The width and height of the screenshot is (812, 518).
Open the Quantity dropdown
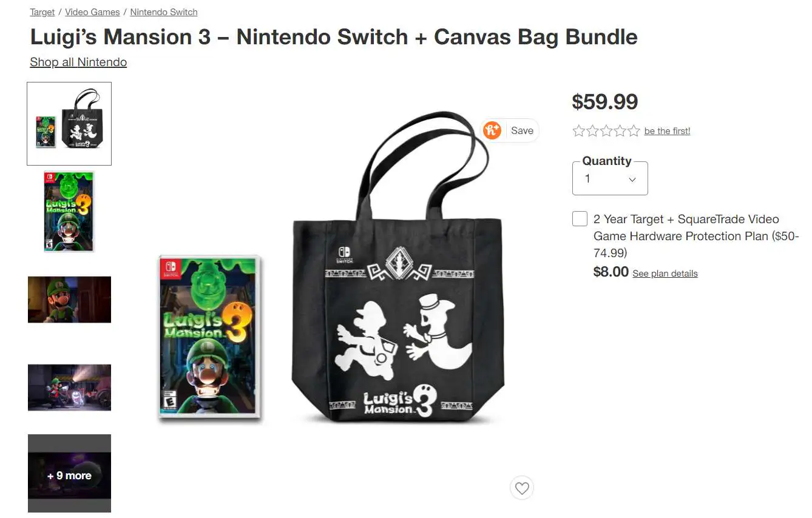pyautogui.click(x=609, y=179)
